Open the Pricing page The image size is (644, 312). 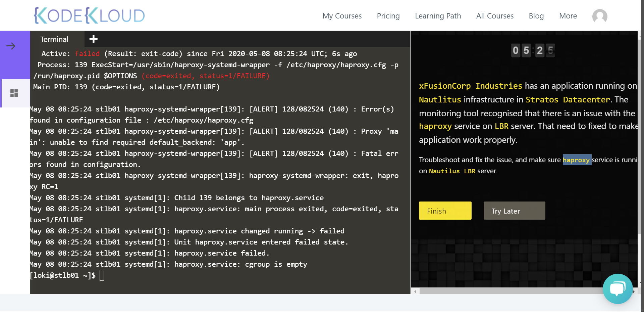388,16
